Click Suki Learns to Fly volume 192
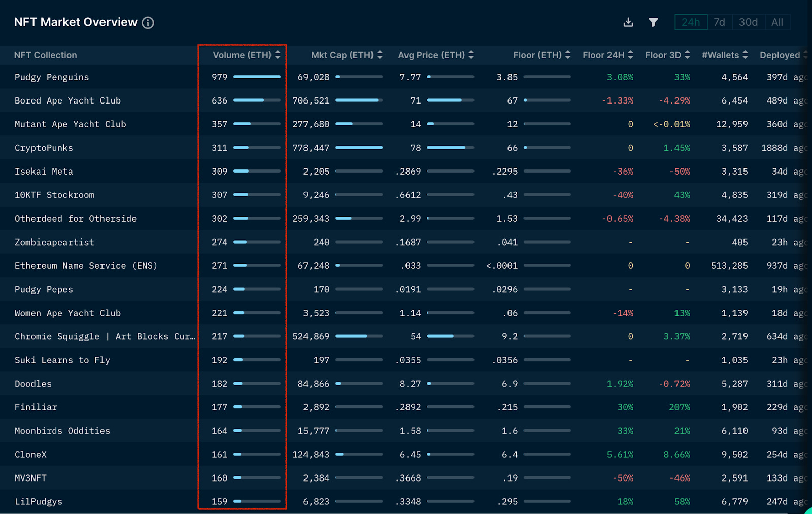The image size is (812, 514). tap(219, 360)
